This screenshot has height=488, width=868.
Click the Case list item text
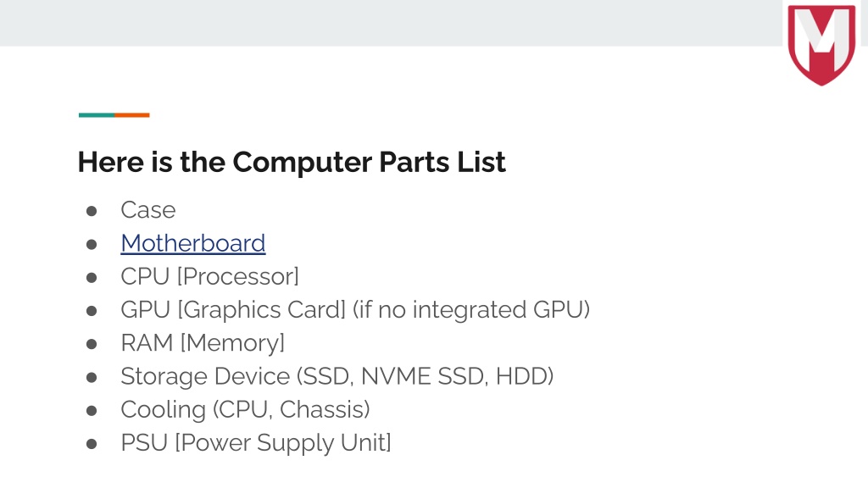click(148, 210)
